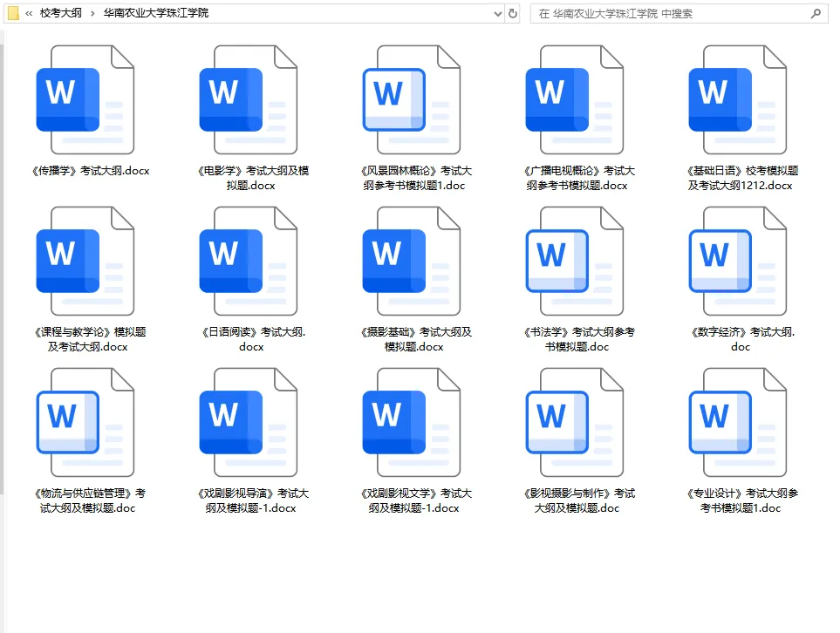
Task: Show hidden parent folders via « chevron
Action: 29,13
